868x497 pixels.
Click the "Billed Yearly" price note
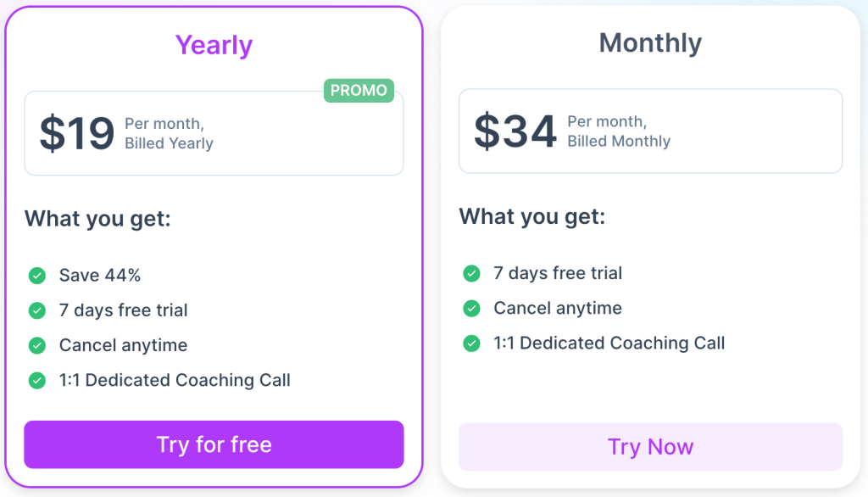pyautogui.click(x=169, y=143)
